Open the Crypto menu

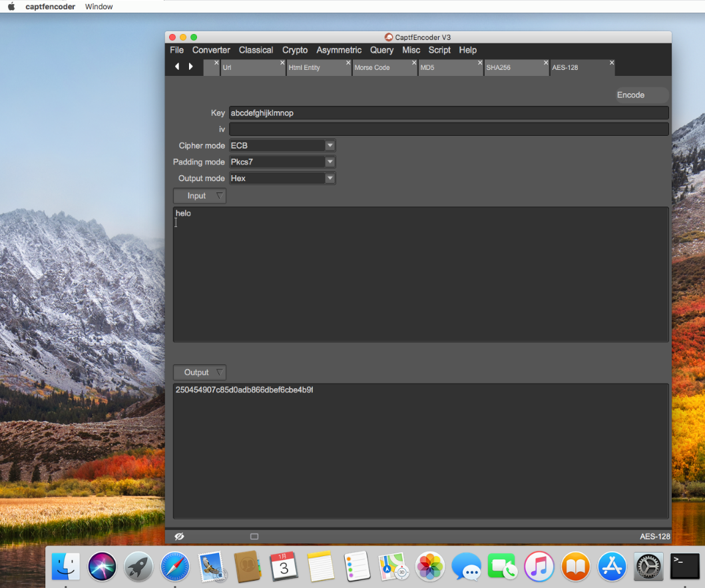[295, 50]
